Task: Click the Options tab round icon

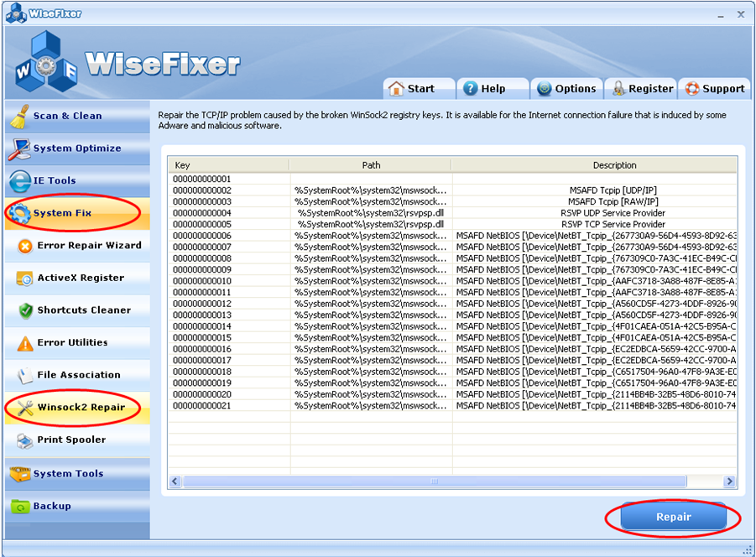Action: (544, 89)
